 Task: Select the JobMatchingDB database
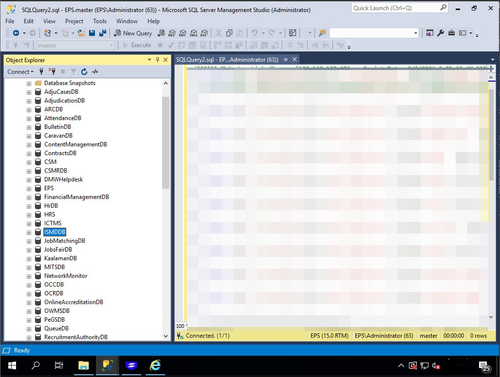tap(65, 241)
